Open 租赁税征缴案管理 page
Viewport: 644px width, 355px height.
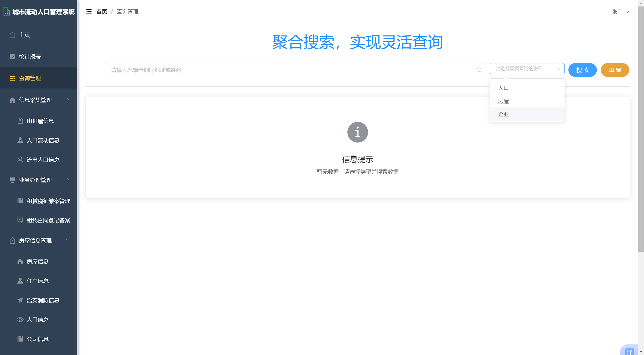click(x=39, y=201)
